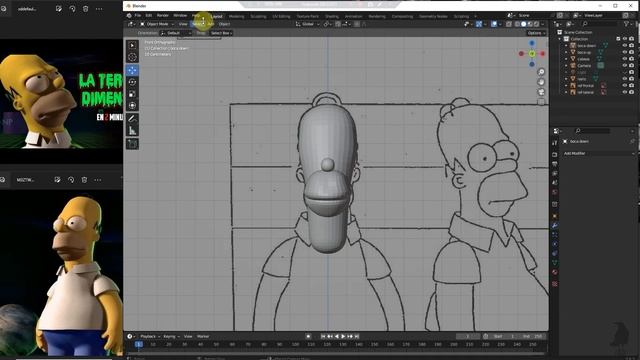Click the current frame number field in timeline
This screenshot has width=640, height=360.
point(468,336)
